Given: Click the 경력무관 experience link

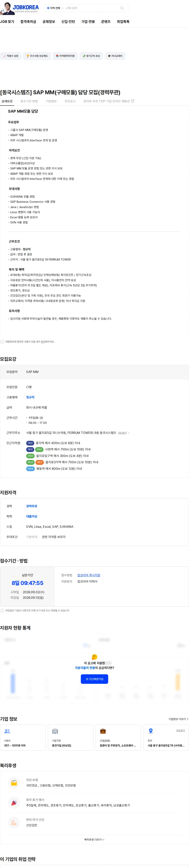Looking at the screenshot, I should click(32, 506).
